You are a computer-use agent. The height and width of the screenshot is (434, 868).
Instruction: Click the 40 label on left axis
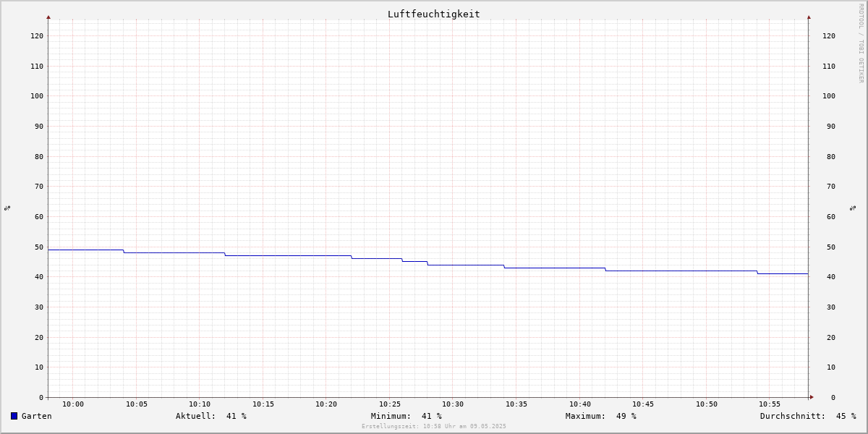pyautogui.click(x=39, y=276)
